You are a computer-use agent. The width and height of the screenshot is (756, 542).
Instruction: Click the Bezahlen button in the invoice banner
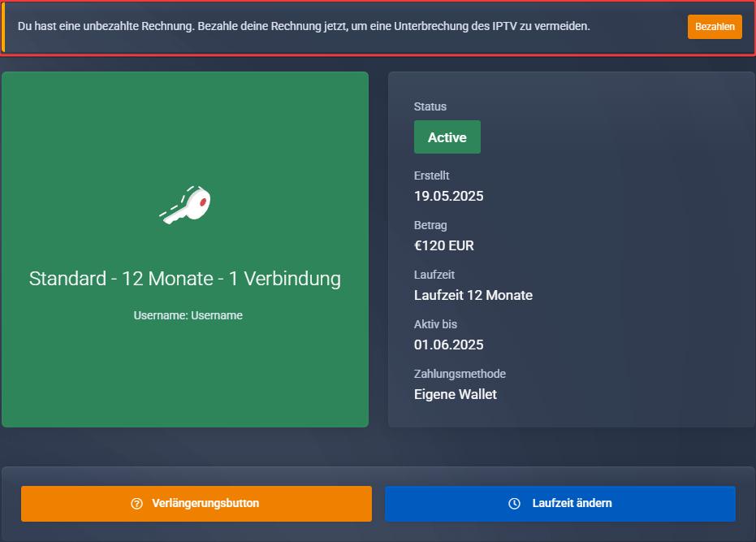[714, 26]
